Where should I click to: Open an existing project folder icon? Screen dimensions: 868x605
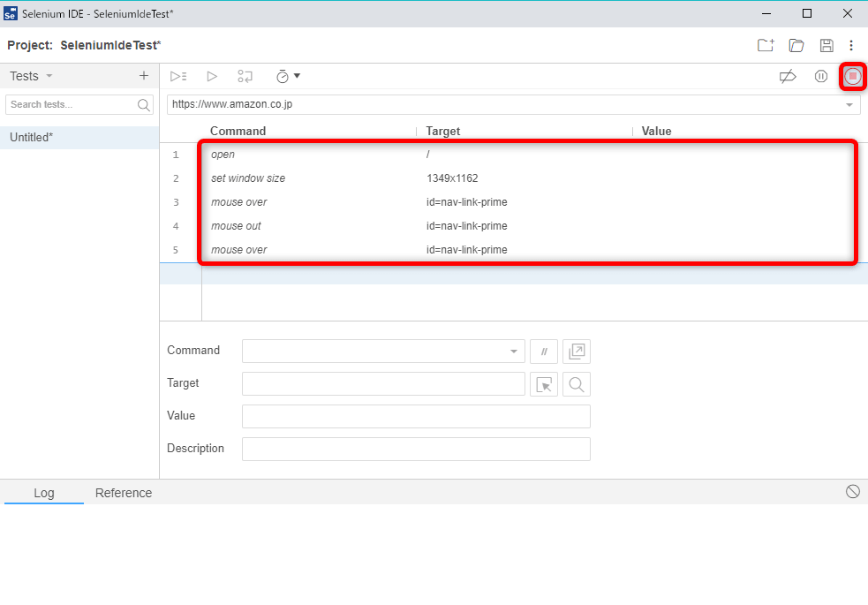(x=796, y=45)
